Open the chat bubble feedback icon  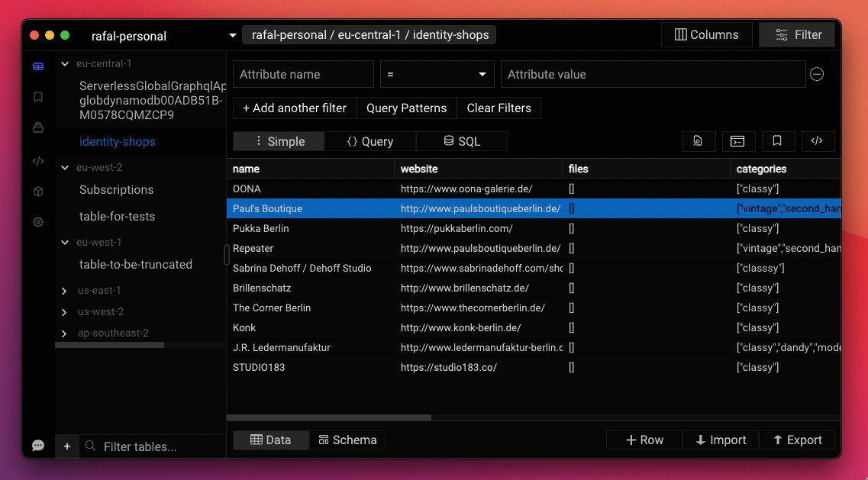pyautogui.click(x=38, y=445)
